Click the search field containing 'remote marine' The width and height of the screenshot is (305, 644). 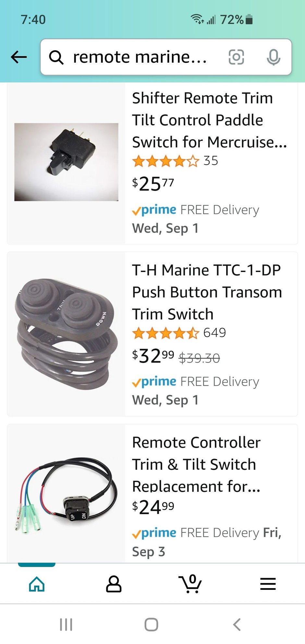140,57
